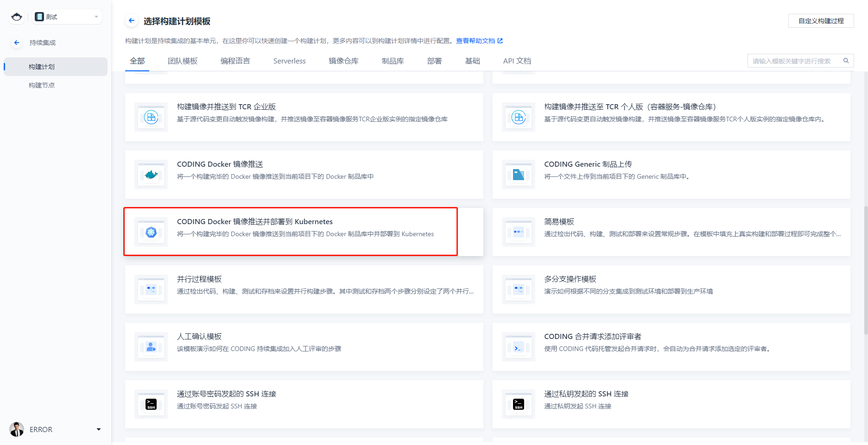Click 多分支操作模板 template icon
Viewport: 868px width, 445px height.
point(519,289)
